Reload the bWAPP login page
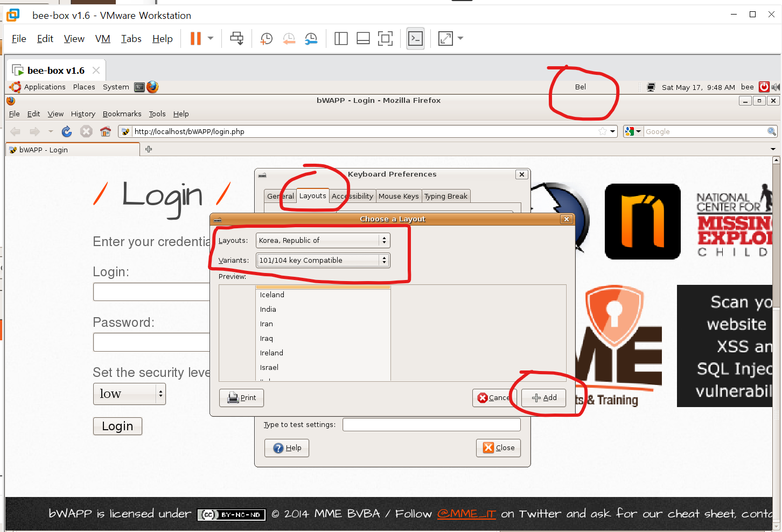Viewport: 782px width, 532px height. 67,131
